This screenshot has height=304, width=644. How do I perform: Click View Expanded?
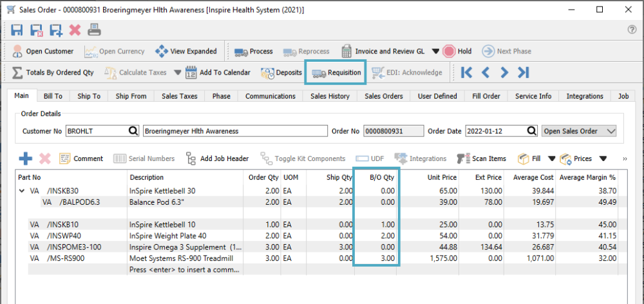pos(185,52)
